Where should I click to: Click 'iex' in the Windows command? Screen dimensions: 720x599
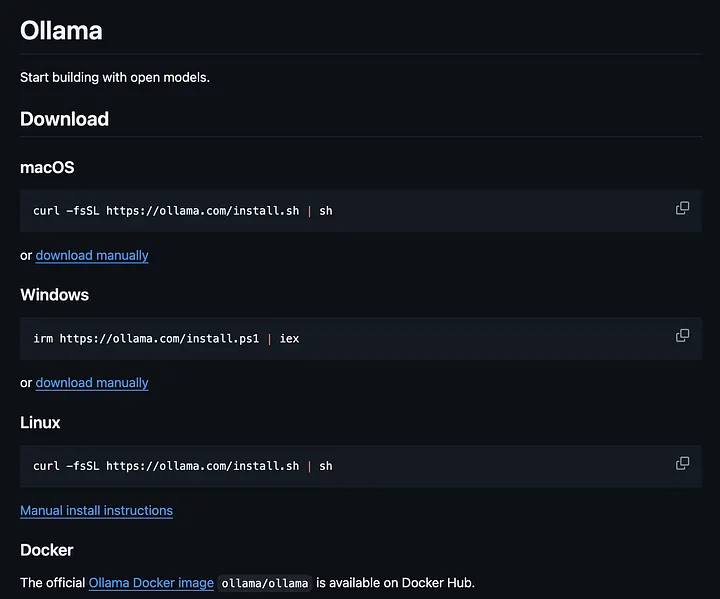click(290, 339)
